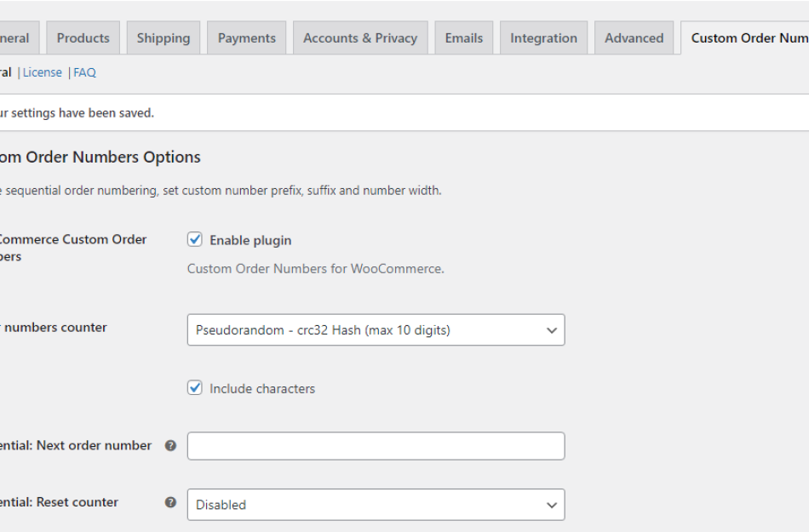Switch to the Advanced tab
Viewport: 809px width, 532px height.
pyautogui.click(x=633, y=37)
